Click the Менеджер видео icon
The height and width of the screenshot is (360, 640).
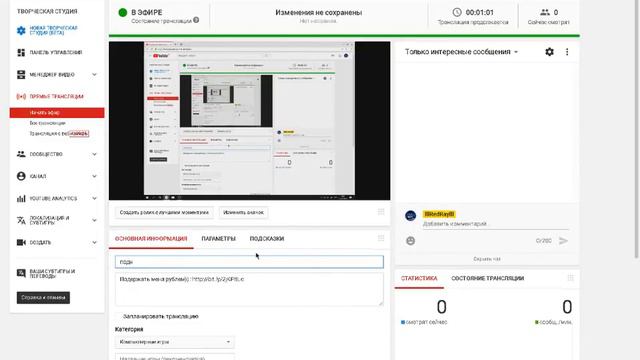pos(21,74)
